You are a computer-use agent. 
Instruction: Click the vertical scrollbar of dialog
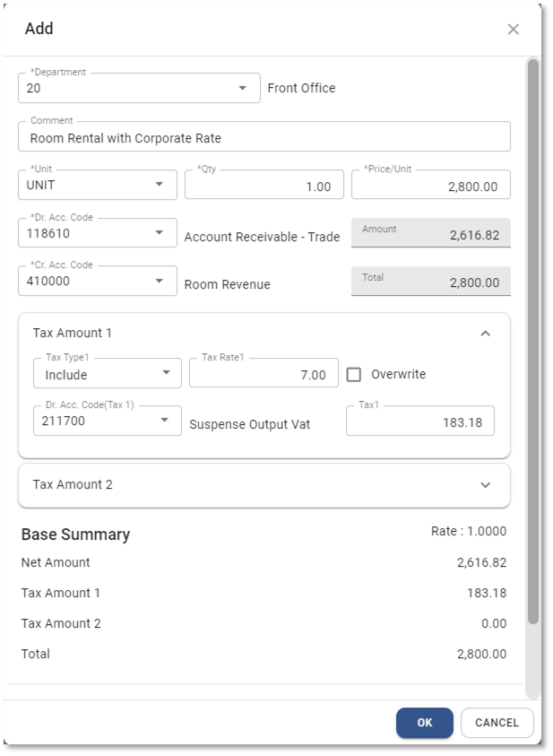pyautogui.click(x=532, y=341)
